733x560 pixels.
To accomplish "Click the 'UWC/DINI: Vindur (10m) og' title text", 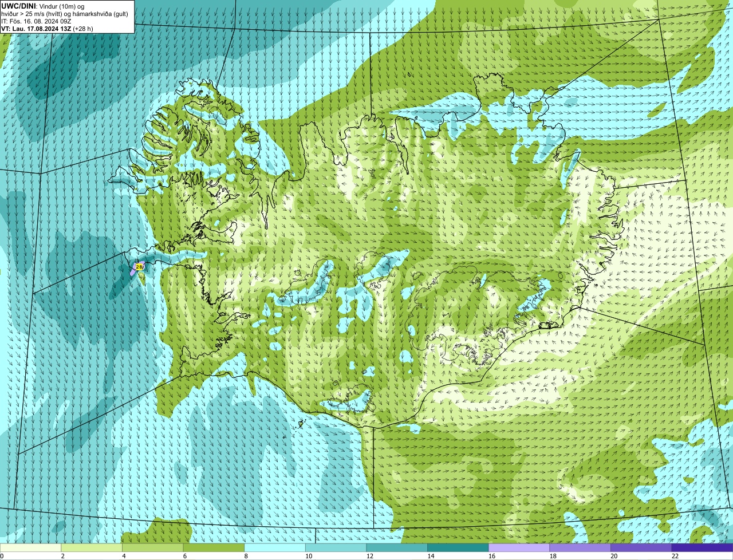I will (43, 6).
